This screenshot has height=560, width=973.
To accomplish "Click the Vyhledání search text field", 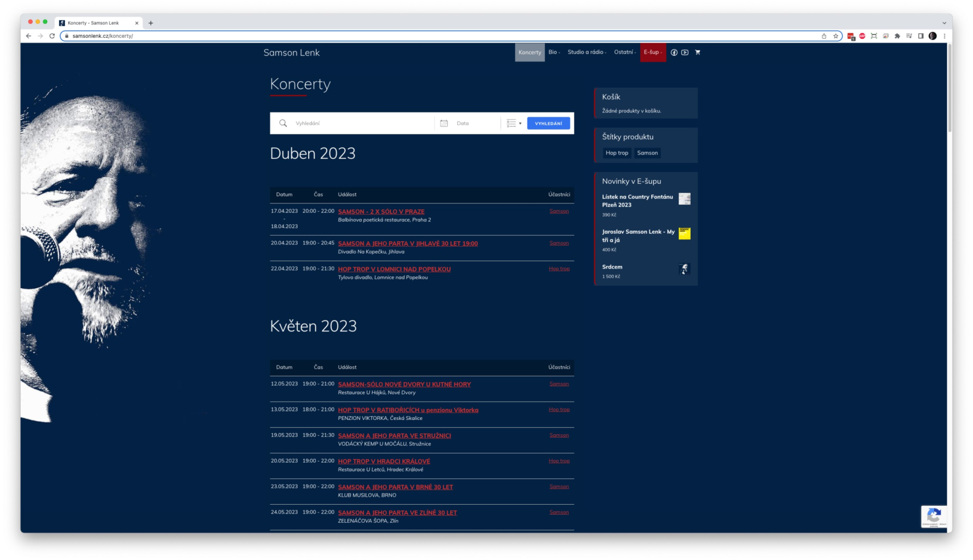I will (x=361, y=124).
